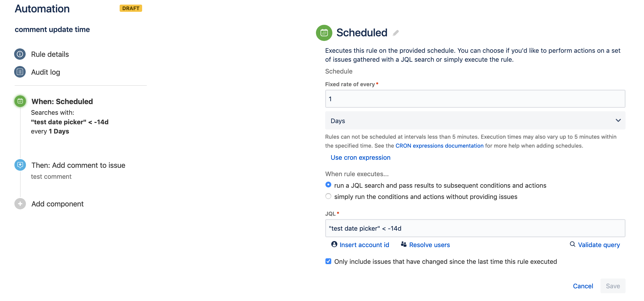The width and height of the screenshot is (644, 301).
Task: Click the pencil icon to rename Scheduled
Action: point(396,33)
